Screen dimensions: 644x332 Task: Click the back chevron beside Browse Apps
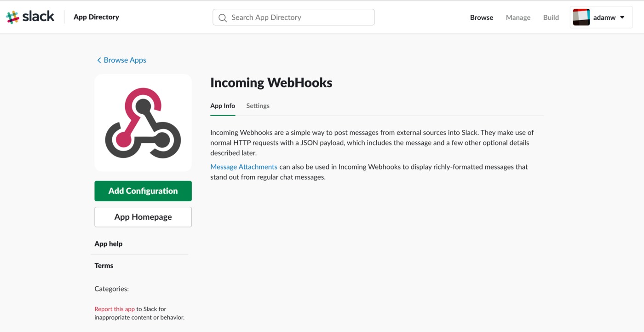(99, 60)
